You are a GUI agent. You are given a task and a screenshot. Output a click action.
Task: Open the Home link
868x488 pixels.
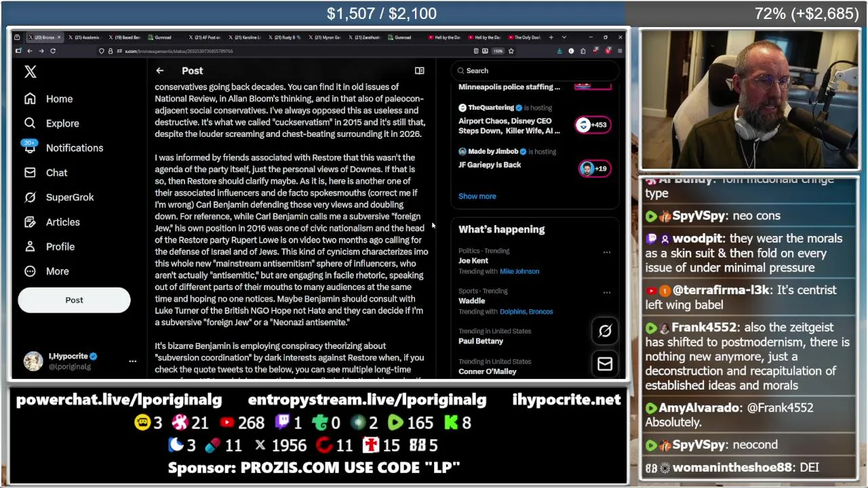coord(60,99)
